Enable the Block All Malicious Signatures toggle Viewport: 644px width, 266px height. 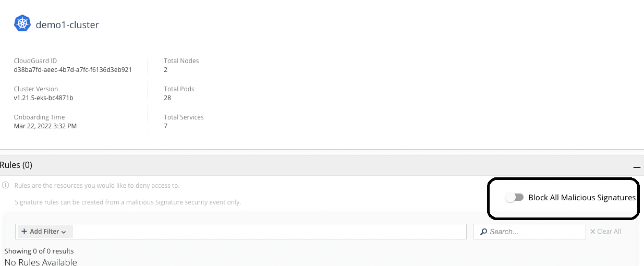coord(515,198)
